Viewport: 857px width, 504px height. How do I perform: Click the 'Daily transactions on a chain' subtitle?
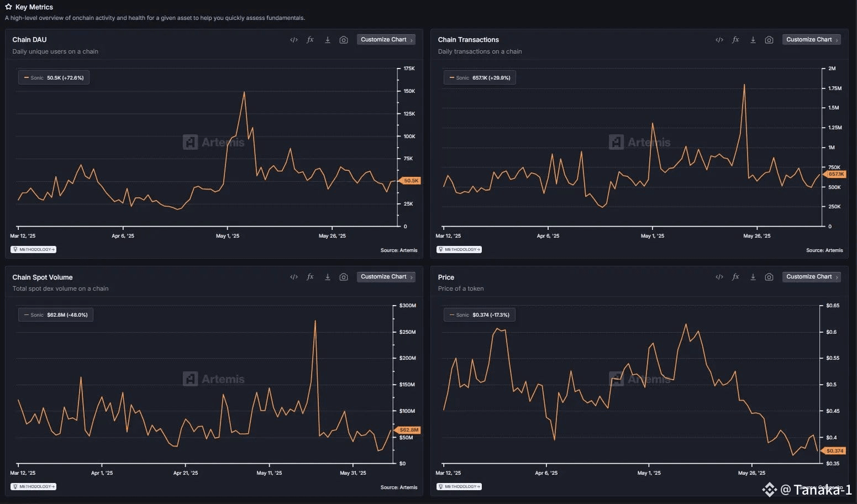pos(480,51)
